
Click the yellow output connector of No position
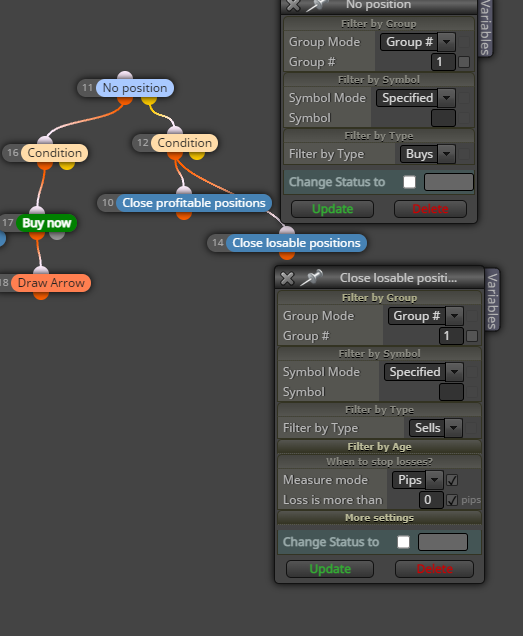pyautogui.click(x=149, y=99)
